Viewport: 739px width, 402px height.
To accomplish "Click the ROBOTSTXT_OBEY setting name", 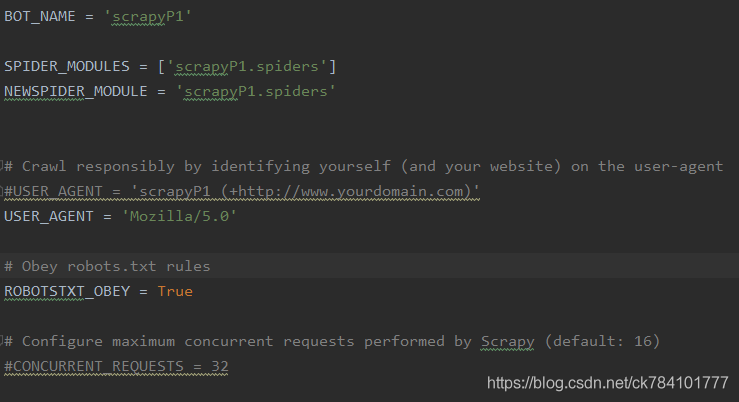I will click(x=63, y=291).
